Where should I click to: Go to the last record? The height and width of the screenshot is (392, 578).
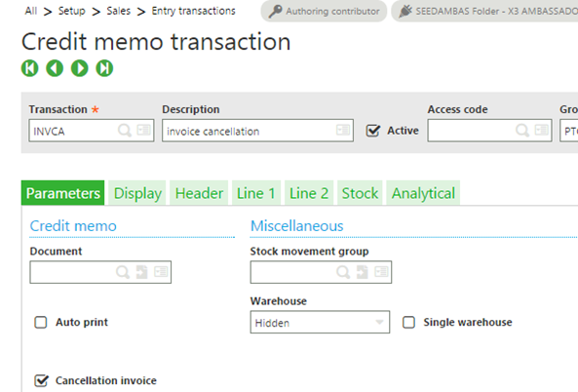click(x=104, y=68)
